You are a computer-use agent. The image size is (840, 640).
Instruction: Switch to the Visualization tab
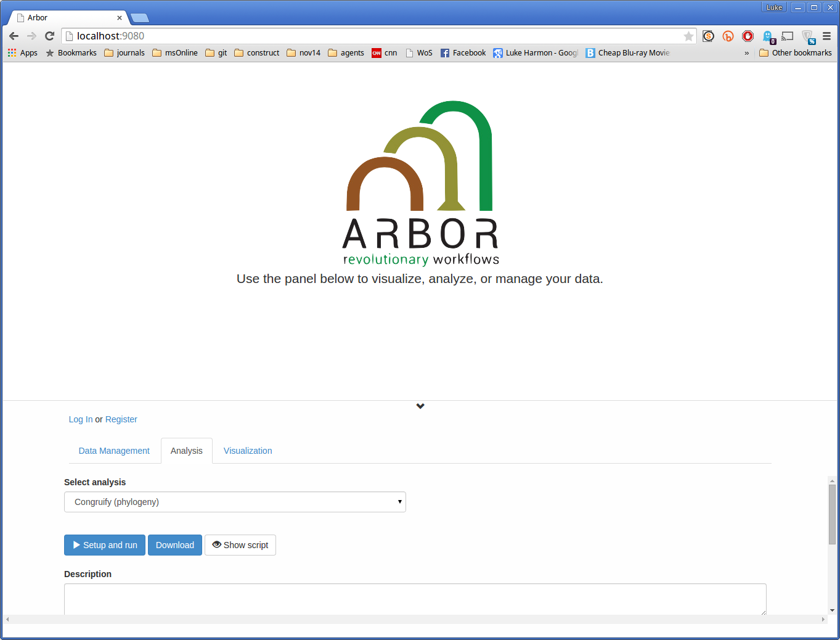[248, 451]
